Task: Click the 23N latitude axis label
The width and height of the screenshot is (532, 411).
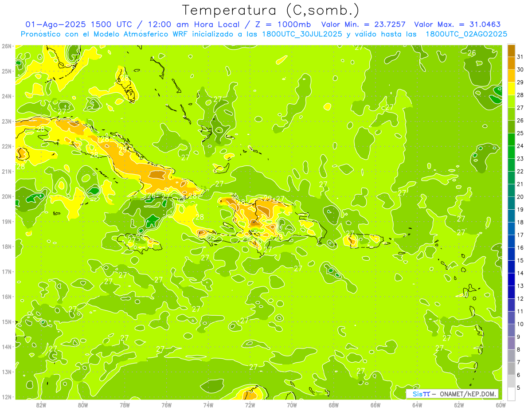Action: [6, 121]
